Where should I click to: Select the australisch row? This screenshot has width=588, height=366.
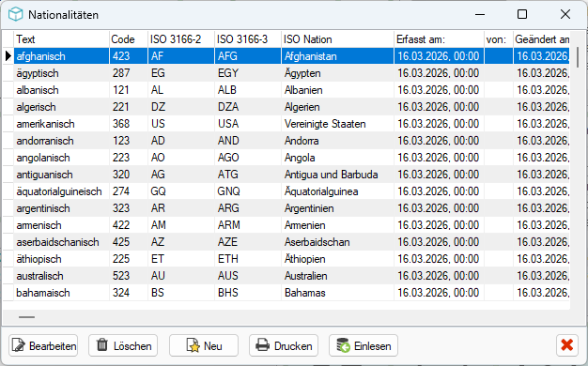(x=292, y=275)
